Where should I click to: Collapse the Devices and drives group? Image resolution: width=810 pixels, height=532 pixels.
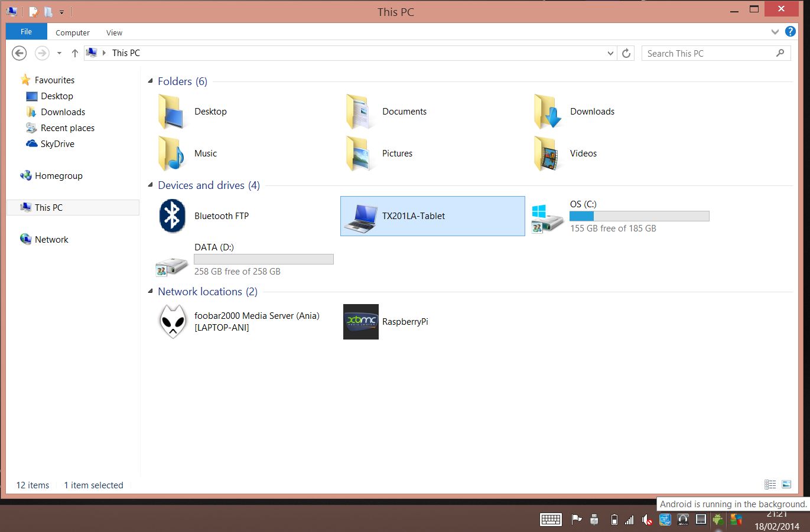click(x=150, y=185)
